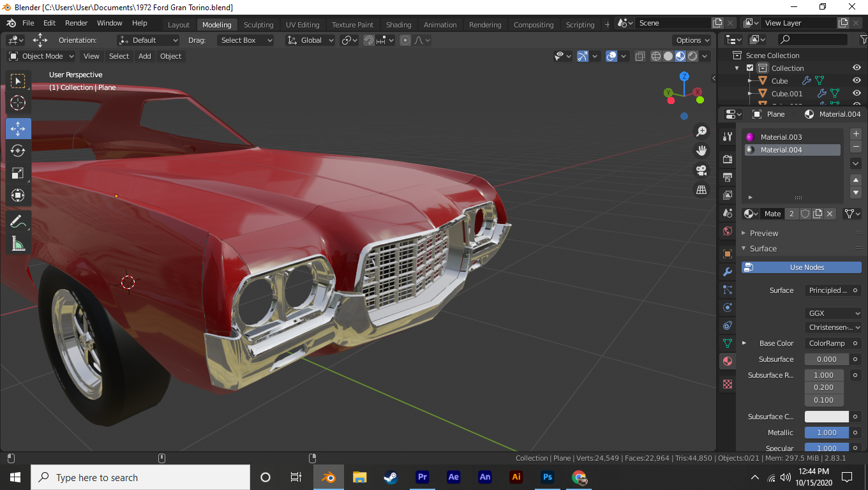This screenshot has height=490, width=868.
Task: Click the viewport zoom magnifier icon
Action: pos(701,131)
